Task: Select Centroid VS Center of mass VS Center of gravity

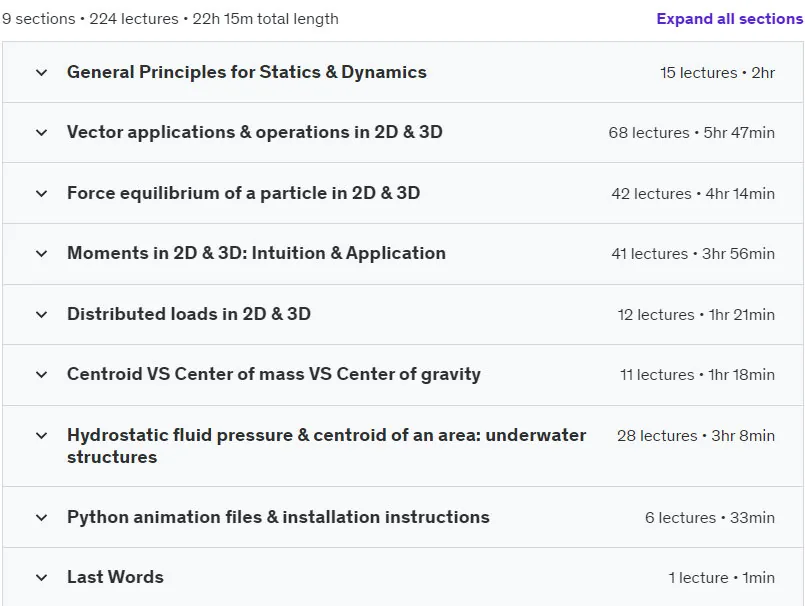Action: pos(274,374)
